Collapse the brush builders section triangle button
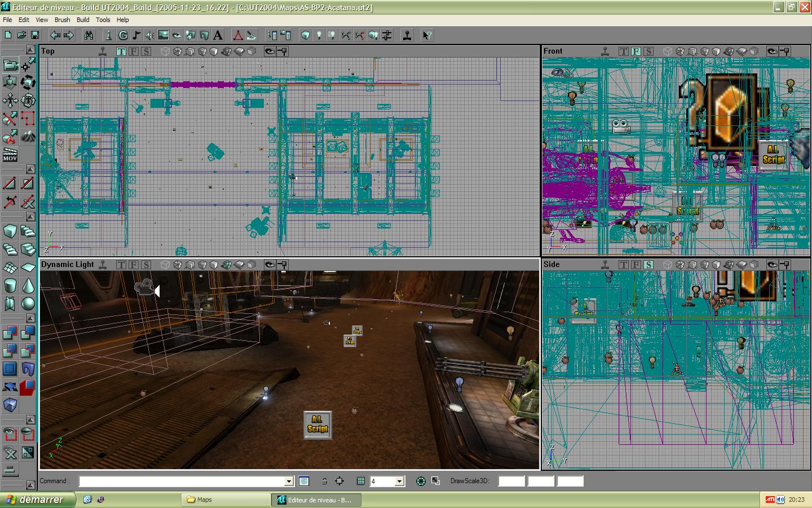 pos(30,216)
